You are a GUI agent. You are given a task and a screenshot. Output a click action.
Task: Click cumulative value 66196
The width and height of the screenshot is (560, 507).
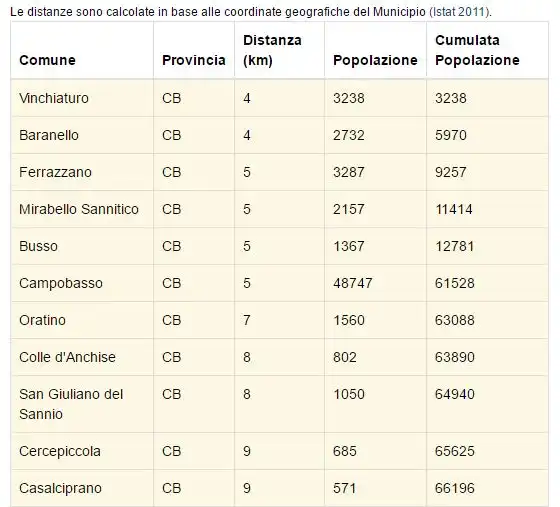[455, 488]
